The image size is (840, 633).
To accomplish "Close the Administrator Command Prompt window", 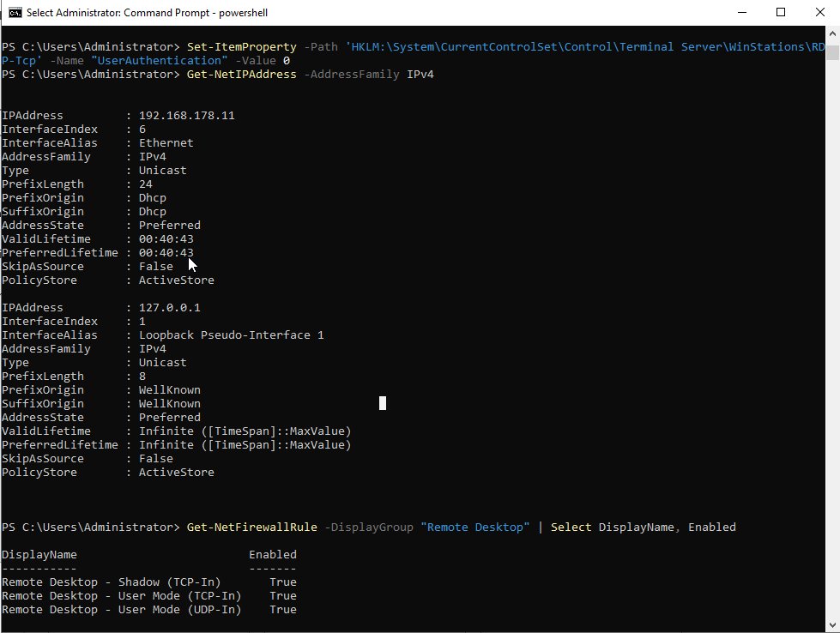I will click(x=819, y=12).
